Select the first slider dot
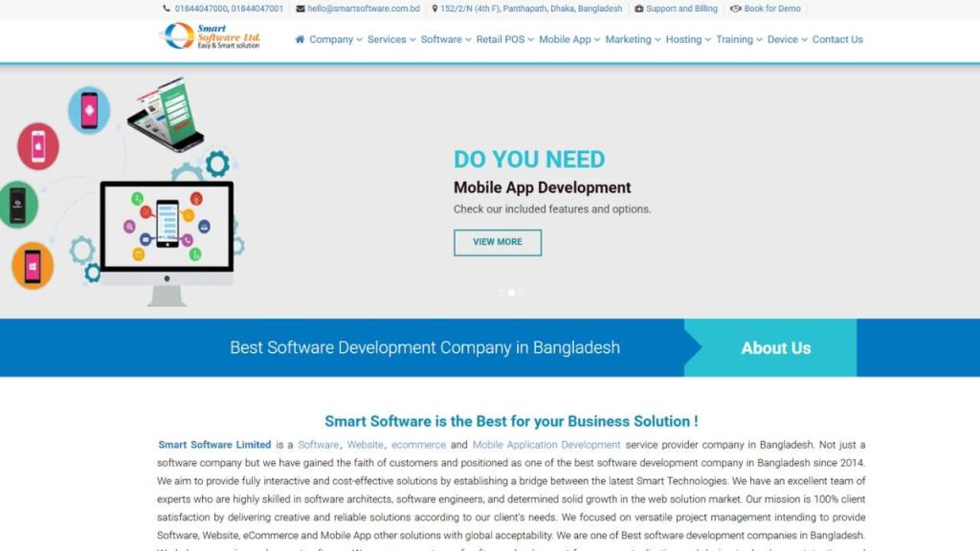This screenshot has width=980, height=551. [501, 293]
